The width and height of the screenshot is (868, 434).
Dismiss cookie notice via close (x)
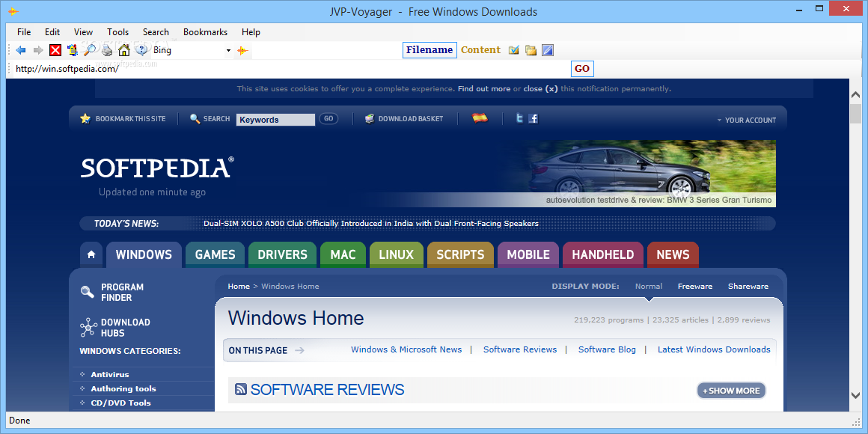coord(540,88)
